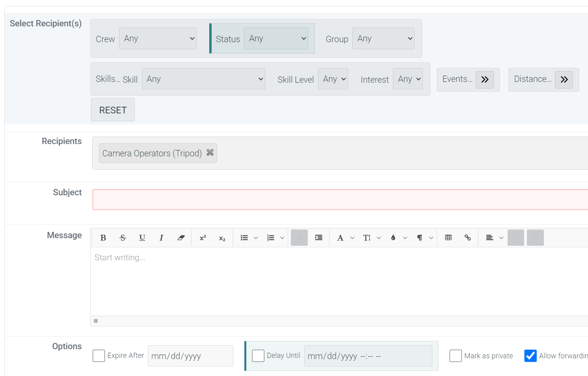Screen dimensions: 588x376
Task: Click the Distance... label
Action: tap(533, 79)
